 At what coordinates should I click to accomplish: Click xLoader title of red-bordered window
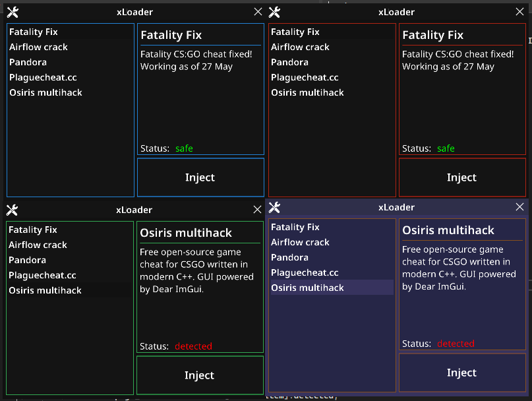[x=396, y=13]
